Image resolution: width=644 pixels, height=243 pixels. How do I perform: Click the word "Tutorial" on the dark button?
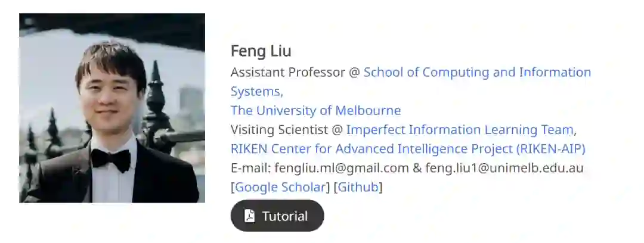(x=285, y=216)
